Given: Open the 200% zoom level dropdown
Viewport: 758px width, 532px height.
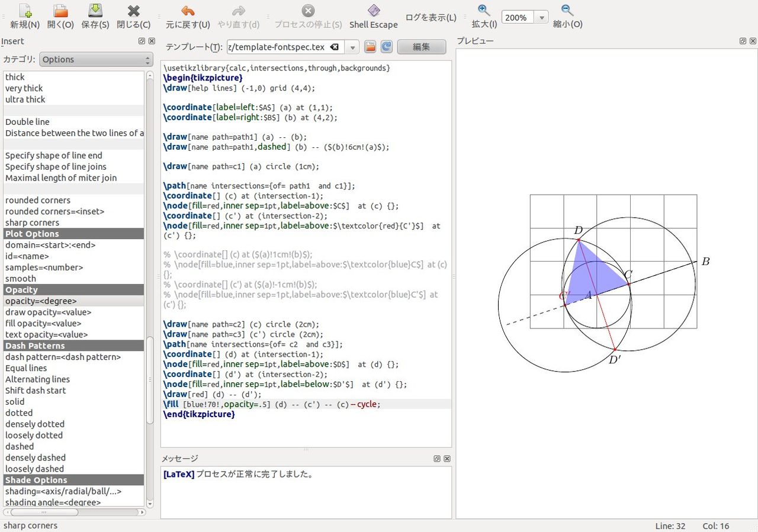Looking at the screenshot, I should [x=541, y=18].
